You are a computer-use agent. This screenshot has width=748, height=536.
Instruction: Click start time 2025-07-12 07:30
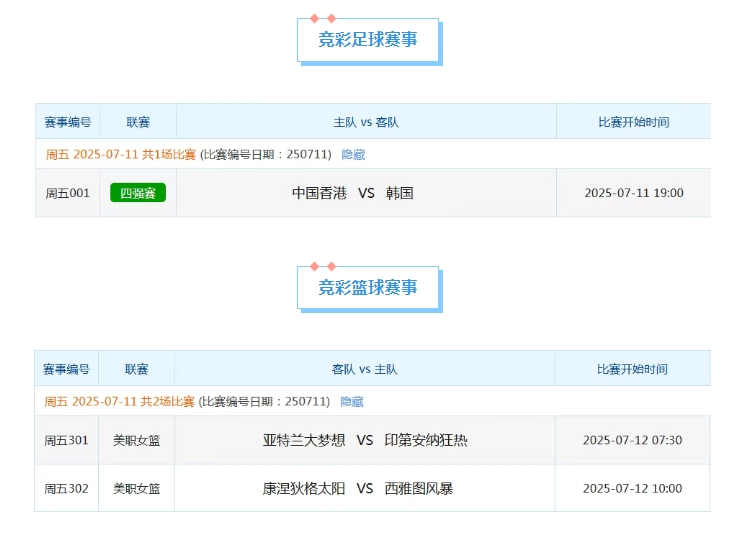click(633, 440)
